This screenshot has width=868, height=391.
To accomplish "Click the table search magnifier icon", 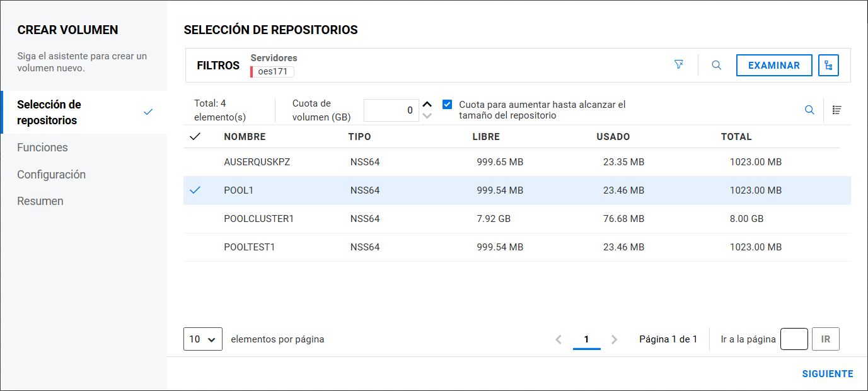I will (x=809, y=110).
